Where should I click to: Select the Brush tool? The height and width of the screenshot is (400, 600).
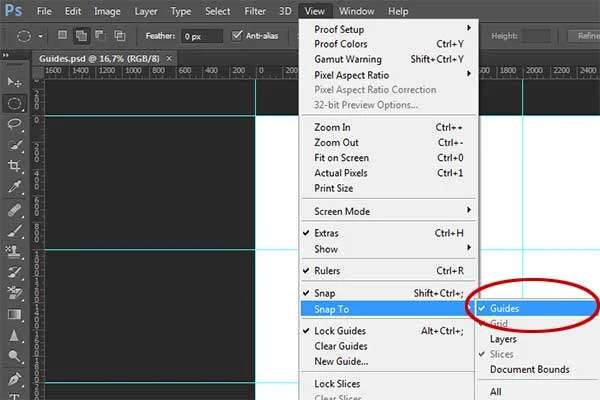point(15,231)
